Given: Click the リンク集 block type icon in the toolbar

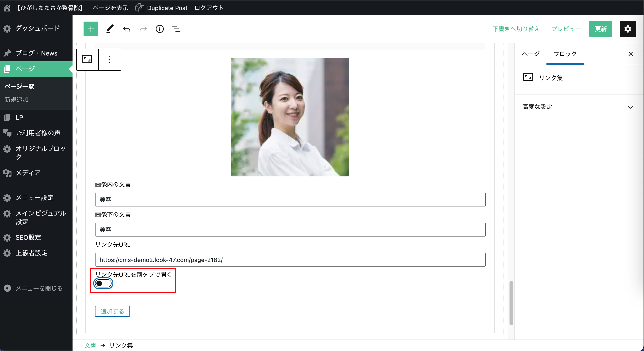Looking at the screenshot, I should click(87, 59).
